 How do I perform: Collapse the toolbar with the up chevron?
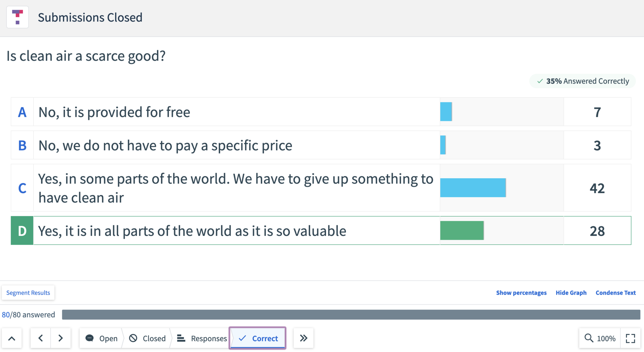[12, 338]
